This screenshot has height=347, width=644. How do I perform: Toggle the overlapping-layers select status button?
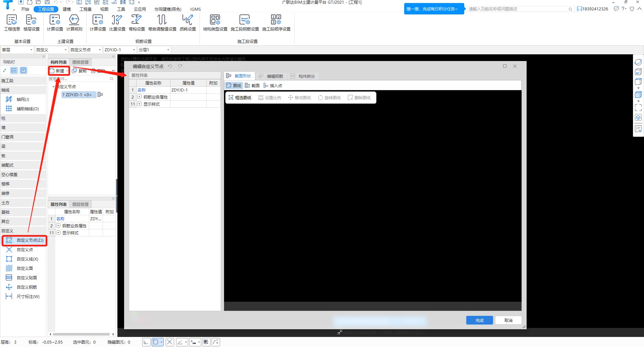click(x=206, y=342)
